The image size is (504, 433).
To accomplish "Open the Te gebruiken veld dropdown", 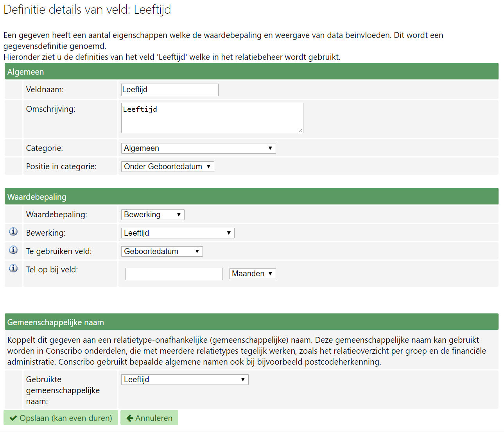I will click(162, 252).
